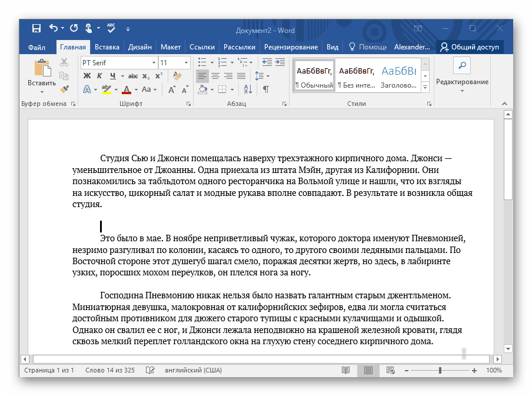The height and width of the screenshot is (396, 532).
Task: Run spelling check from quick access toolbar
Action: [111, 28]
